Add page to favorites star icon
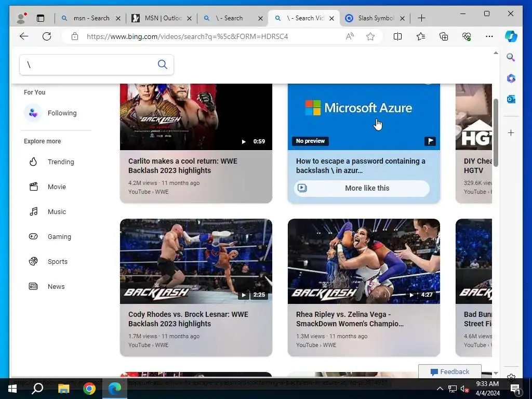Viewport: 532px width, 399px height. click(370, 36)
